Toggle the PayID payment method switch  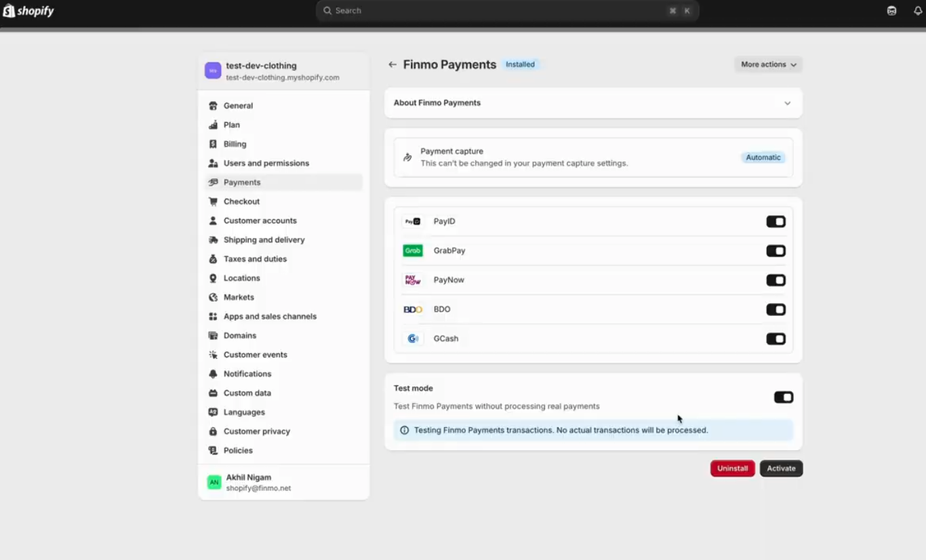tap(776, 222)
